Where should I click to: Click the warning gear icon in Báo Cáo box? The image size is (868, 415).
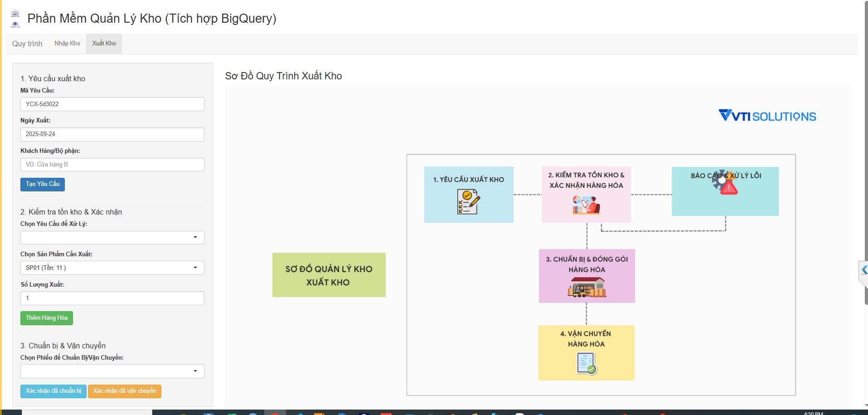(x=725, y=183)
